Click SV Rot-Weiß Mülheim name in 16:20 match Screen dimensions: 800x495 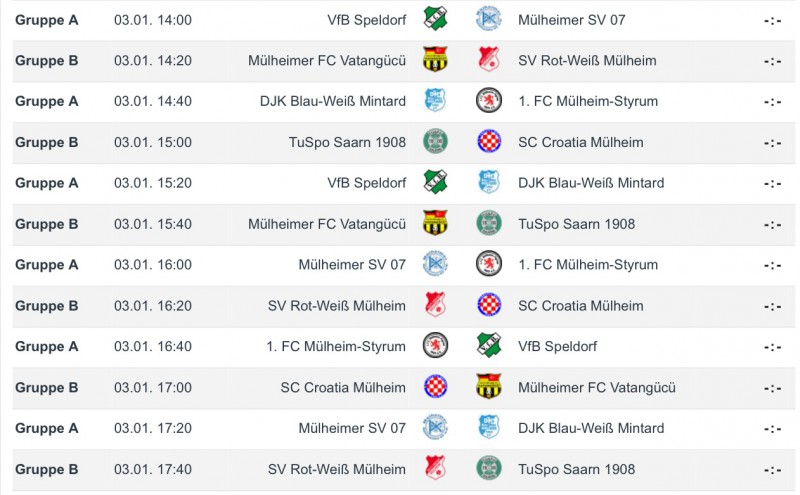pos(337,306)
